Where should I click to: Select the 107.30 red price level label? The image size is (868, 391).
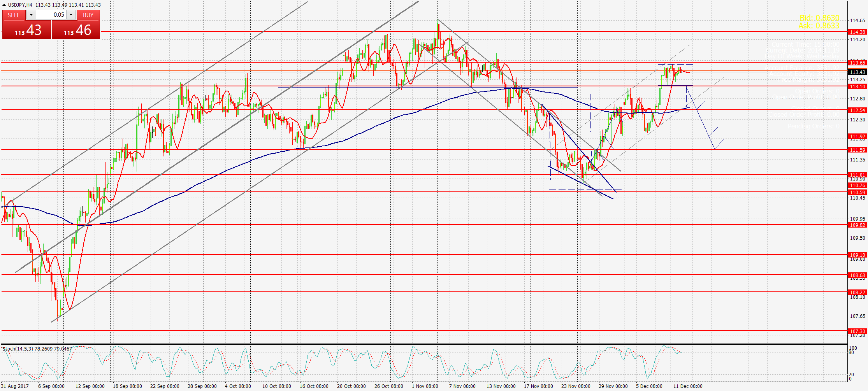point(857,331)
